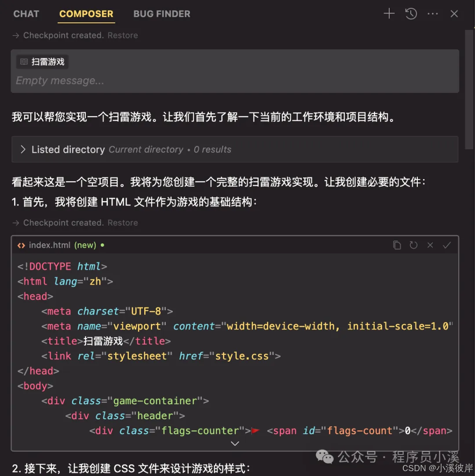The image size is (475, 476).
Task: Open the BUG FINDER tab
Action: pos(161,14)
